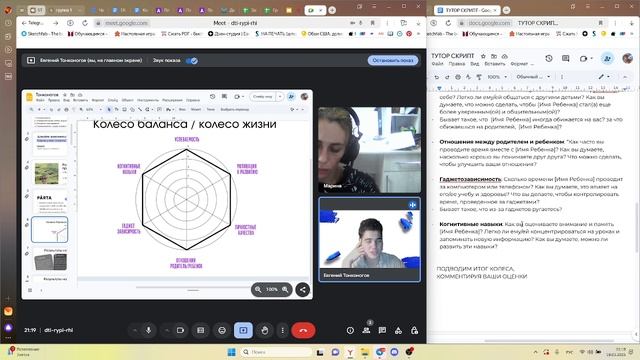Reload the Meet browser page

click(x=85, y=23)
